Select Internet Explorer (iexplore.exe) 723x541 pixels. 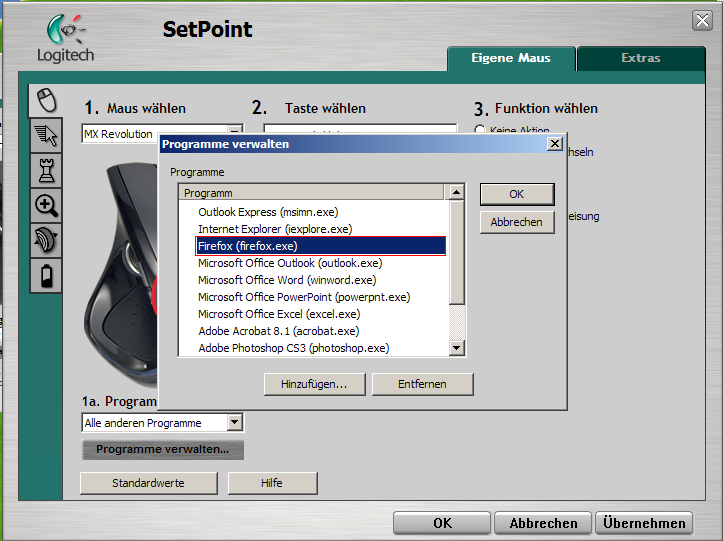(275, 229)
